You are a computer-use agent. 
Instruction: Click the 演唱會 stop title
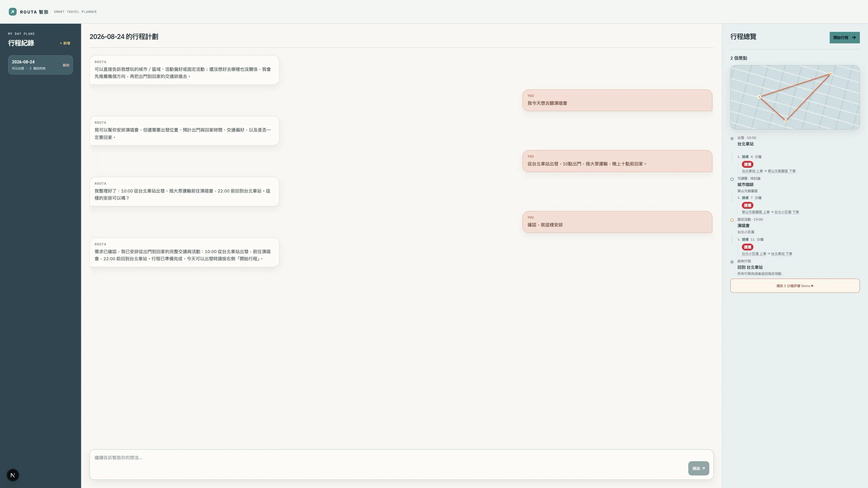743,226
